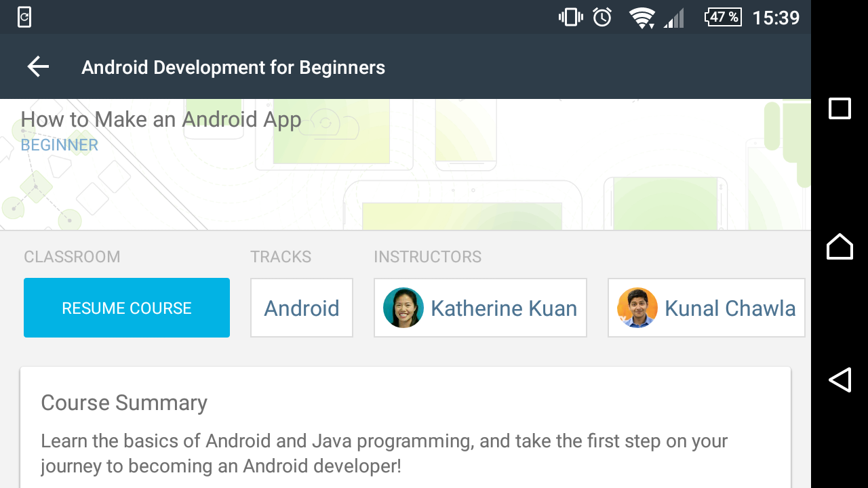Tap the battery 47% indicator

tap(723, 17)
